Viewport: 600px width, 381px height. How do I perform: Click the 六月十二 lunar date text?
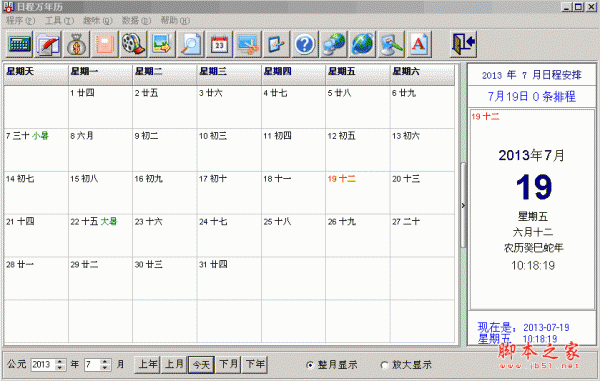click(x=533, y=232)
